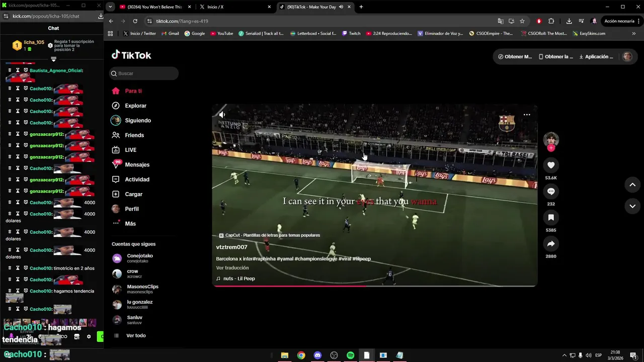644x362 pixels.
Task: Open Twitch bookmark
Action: click(x=351, y=34)
